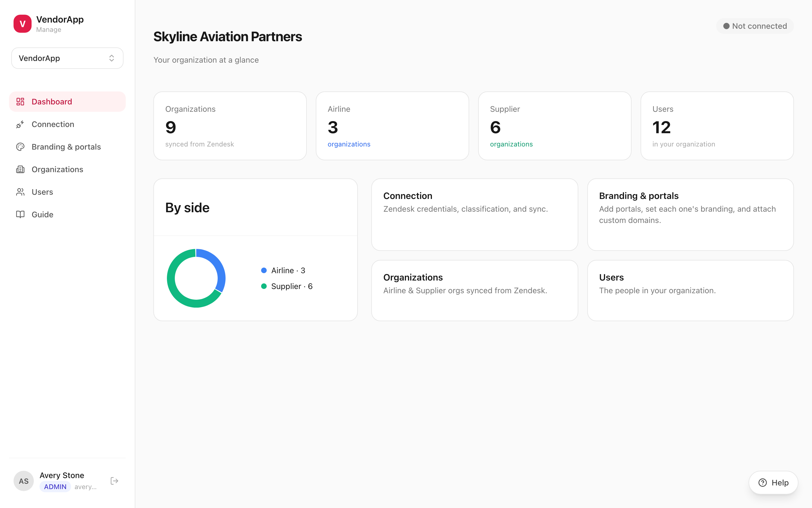Select the Dashboard sidebar item
812x508 pixels.
(67, 102)
